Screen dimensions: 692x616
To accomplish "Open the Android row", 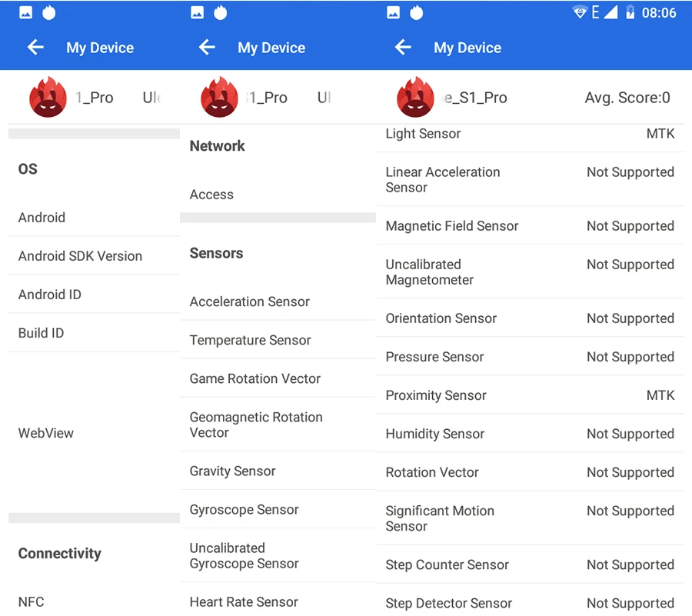I will (x=94, y=218).
